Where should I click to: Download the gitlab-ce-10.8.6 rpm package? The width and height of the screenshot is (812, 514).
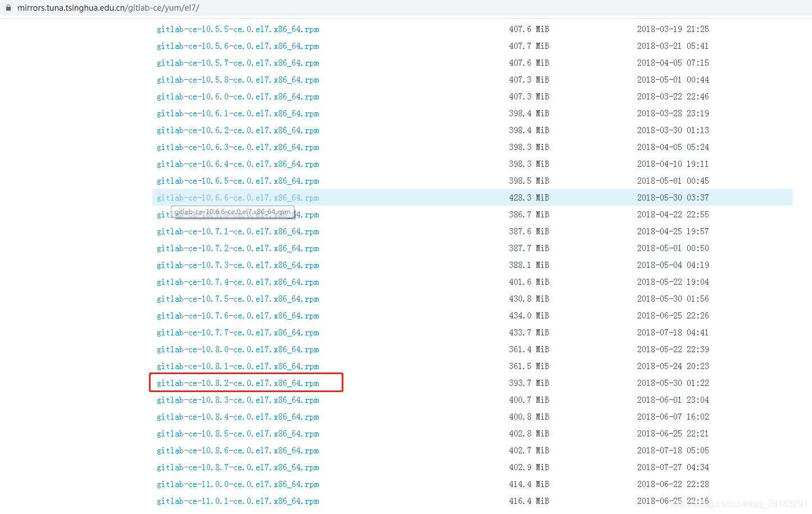click(238, 451)
